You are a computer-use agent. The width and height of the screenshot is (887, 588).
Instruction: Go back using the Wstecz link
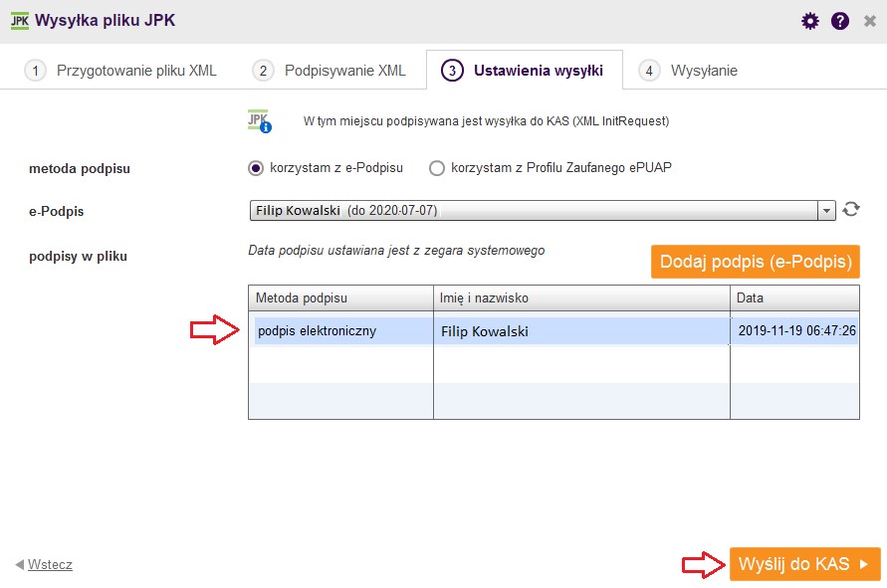(x=50, y=564)
